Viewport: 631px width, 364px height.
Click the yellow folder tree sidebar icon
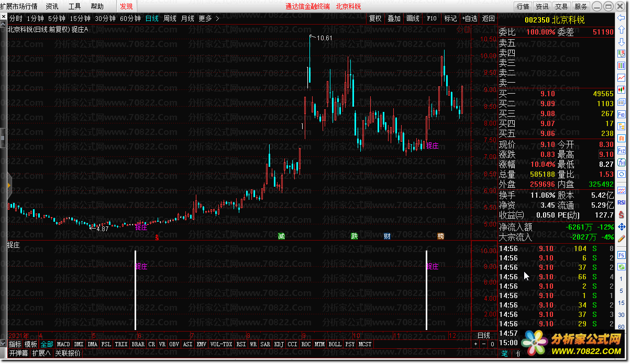tap(621, 126)
